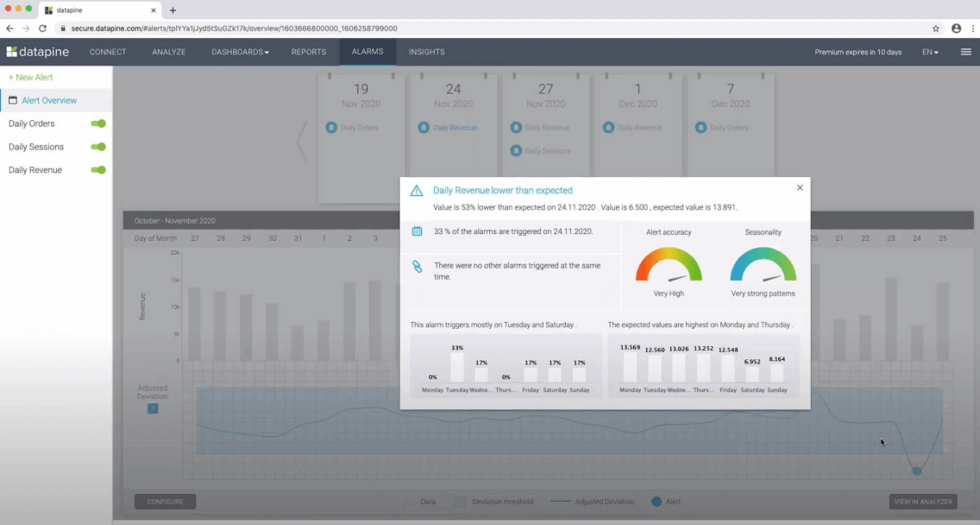
Task: Turn off the Daily Revenue alert switch
Action: (98, 170)
